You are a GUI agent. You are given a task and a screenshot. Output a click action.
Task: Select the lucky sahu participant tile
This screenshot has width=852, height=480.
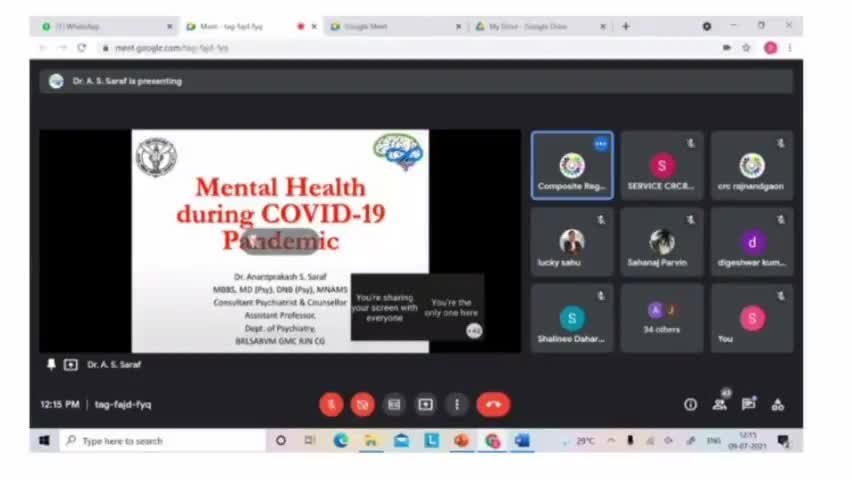coord(572,242)
